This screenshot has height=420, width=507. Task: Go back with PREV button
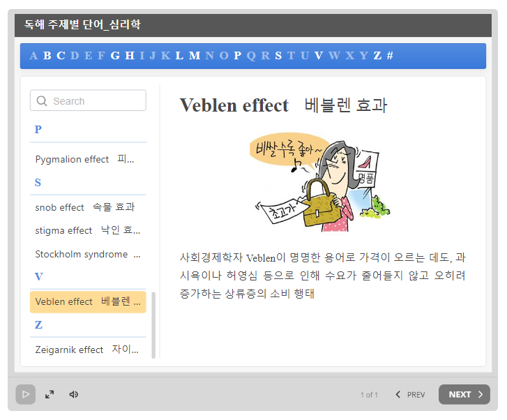pyautogui.click(x=410, y=394)
